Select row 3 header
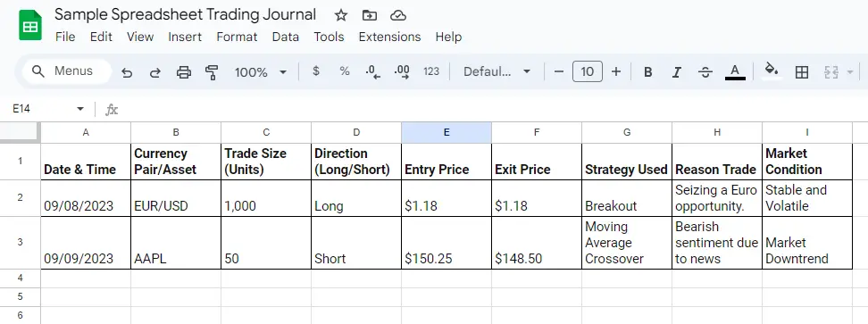This screenshot has height=324, width=868. (20, 243)
